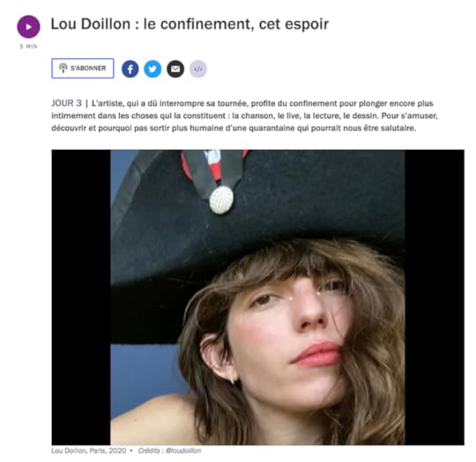Click the sentence starting with L'artiste

[244, 115]
